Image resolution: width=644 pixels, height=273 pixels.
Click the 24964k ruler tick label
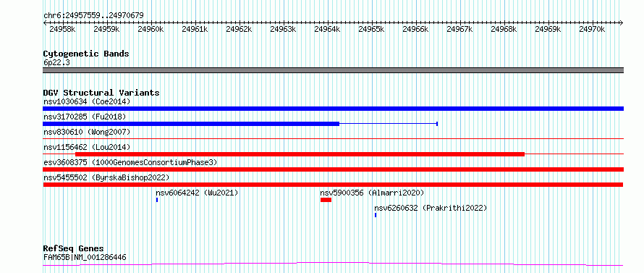coord(327,29)
